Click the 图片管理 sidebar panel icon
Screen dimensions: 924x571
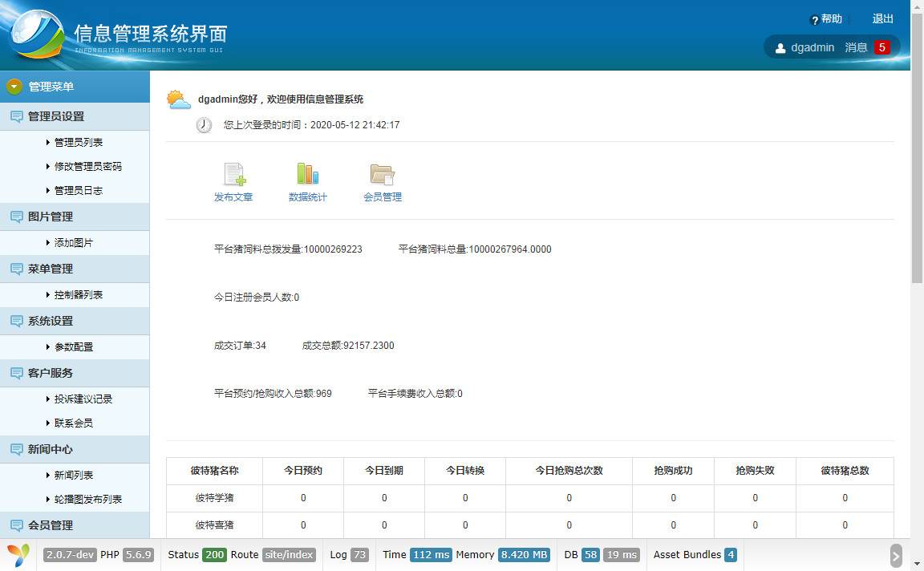coord(16,217)
